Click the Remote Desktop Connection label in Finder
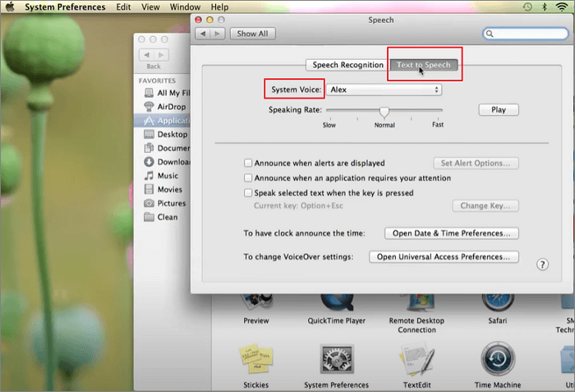Screen dimensions: 575x392 (x=417, y=325)
